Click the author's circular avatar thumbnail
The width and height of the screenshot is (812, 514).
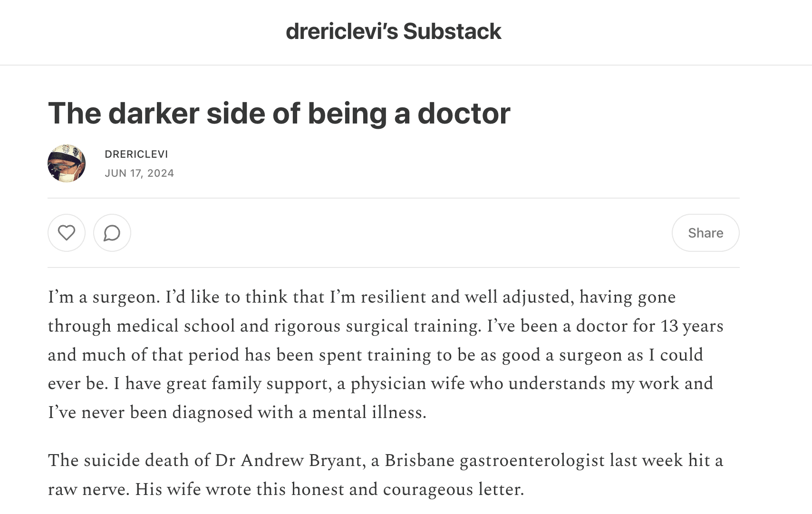coord(67,163)
